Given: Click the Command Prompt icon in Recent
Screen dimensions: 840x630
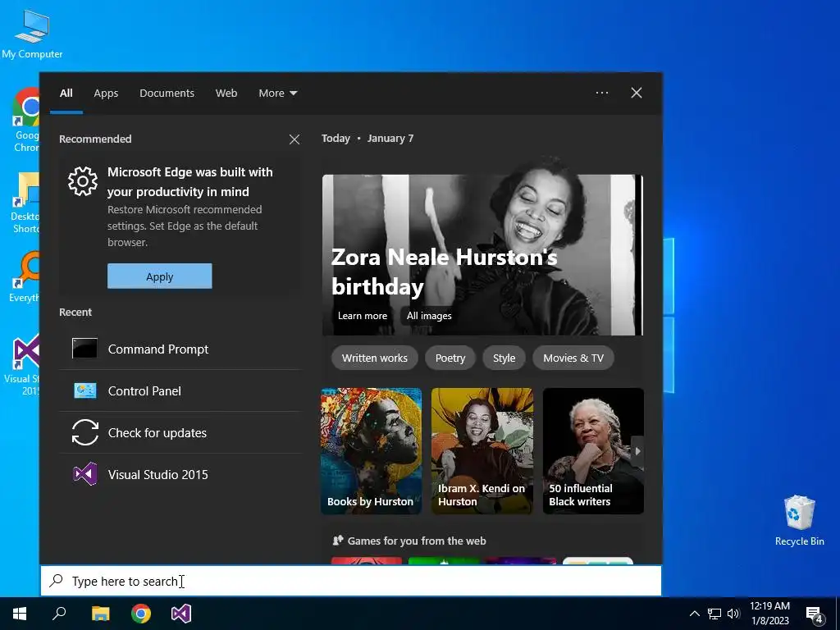Looking at the screenshot, I should point(84,348).
